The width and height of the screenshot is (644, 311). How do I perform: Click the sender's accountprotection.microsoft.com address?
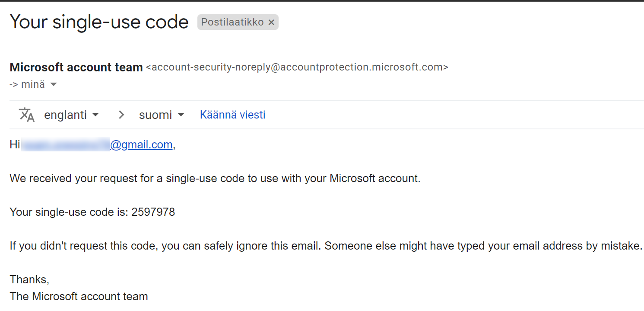pyautogui.click(x=297, y=67)
